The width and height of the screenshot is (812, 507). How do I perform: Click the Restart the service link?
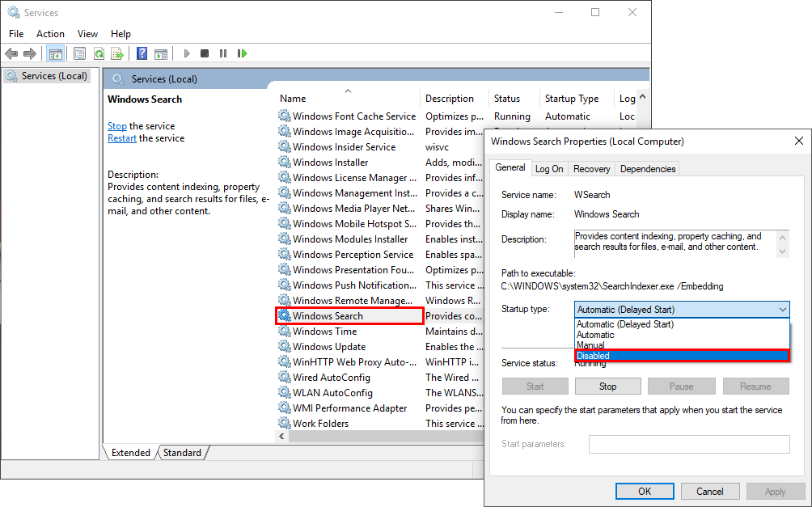click(x=122, y=138)
